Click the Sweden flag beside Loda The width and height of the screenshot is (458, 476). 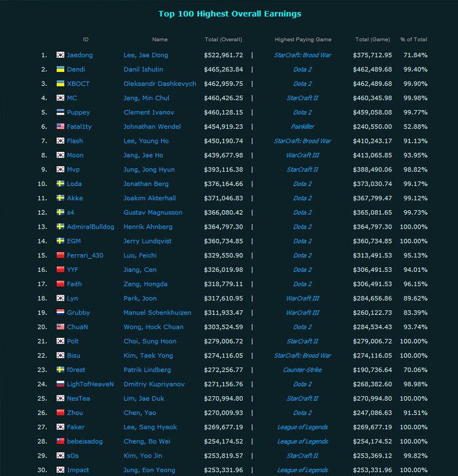coord(60,183)
